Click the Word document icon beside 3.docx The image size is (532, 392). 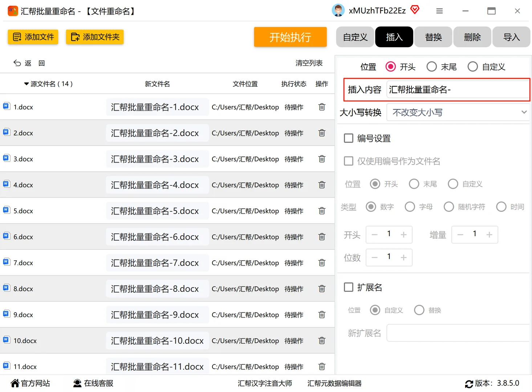[x=6, y=158]
